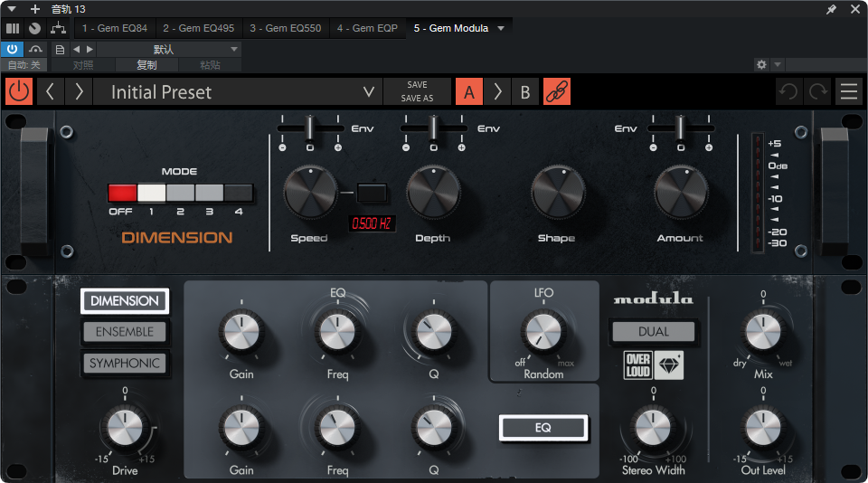868x483 pixels.
Task: Select the B state slot
Action: (x=525, y=91)
